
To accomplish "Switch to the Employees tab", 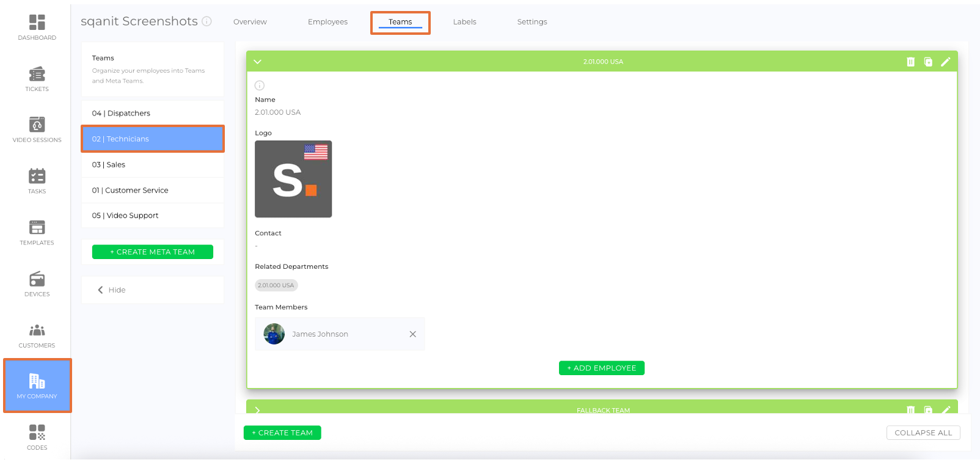I will click(x=327, y=22).
